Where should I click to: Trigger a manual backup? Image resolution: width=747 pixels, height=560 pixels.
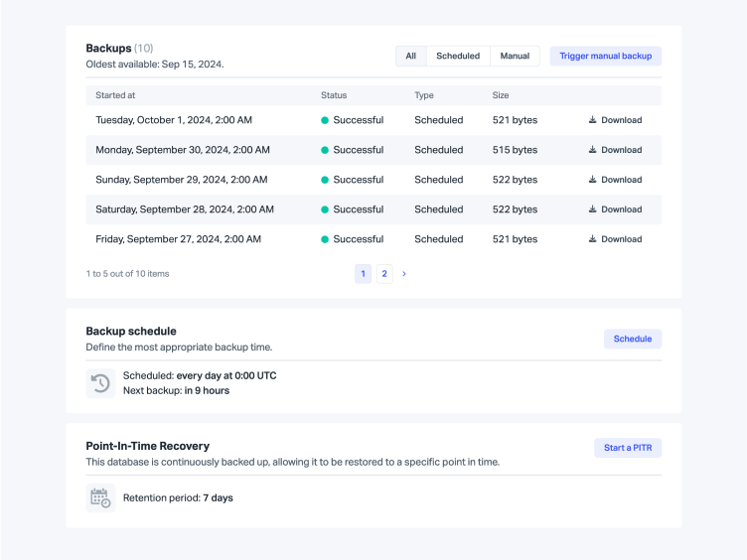point(605,57)
